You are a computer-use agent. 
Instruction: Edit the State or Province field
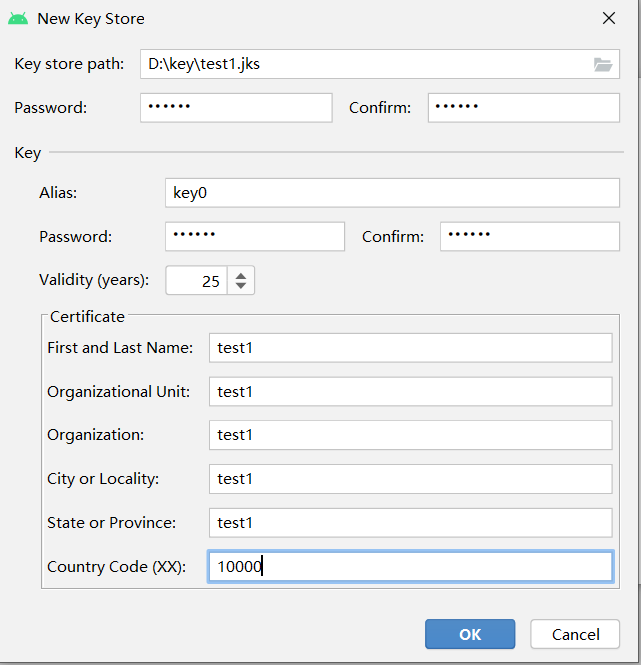[411, 522]
